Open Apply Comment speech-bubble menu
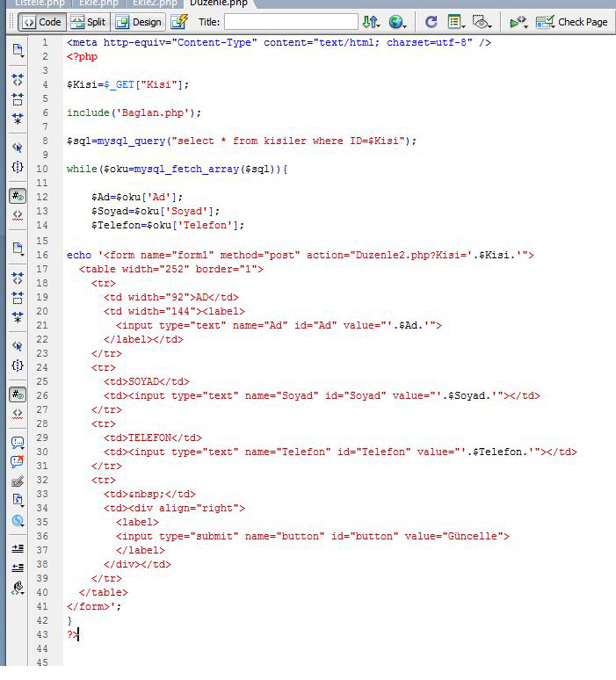Viewport: 616px width, 680px height. tap(18, 443)
